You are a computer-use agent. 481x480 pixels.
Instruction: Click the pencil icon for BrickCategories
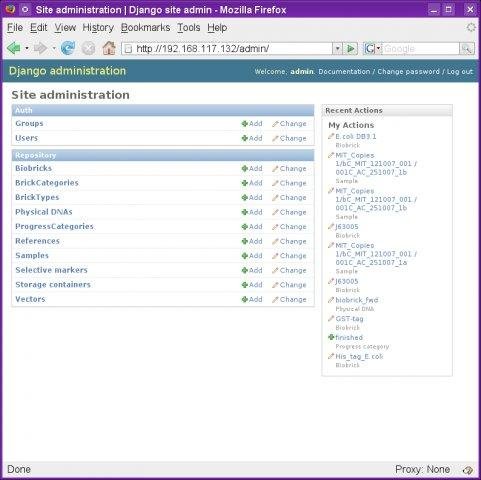(275, 183)
